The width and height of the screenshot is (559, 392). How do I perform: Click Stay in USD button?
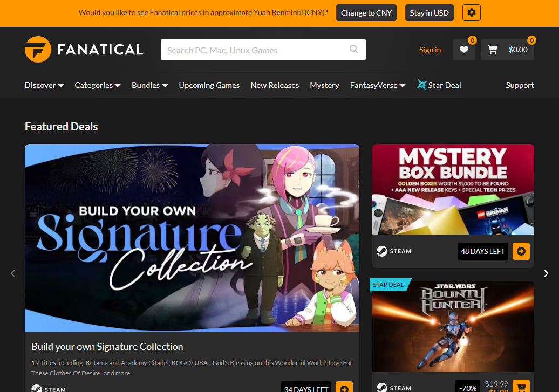click(430, 13)
